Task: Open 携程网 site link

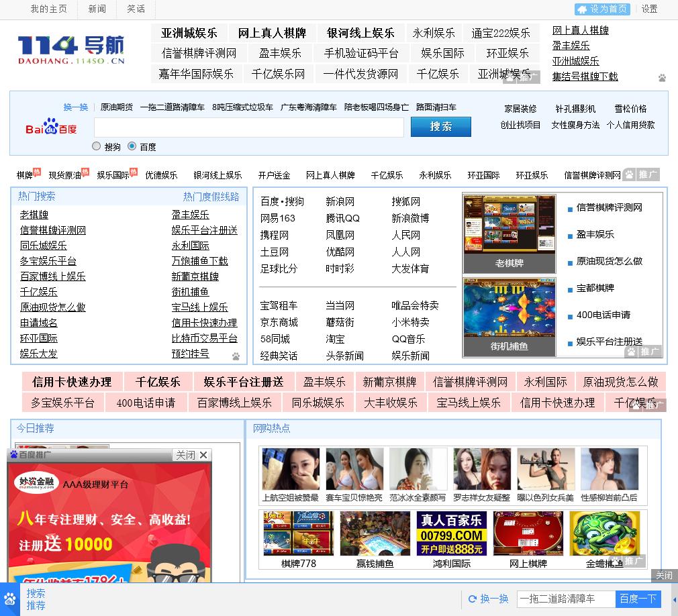Action: [x=274, y=235]
